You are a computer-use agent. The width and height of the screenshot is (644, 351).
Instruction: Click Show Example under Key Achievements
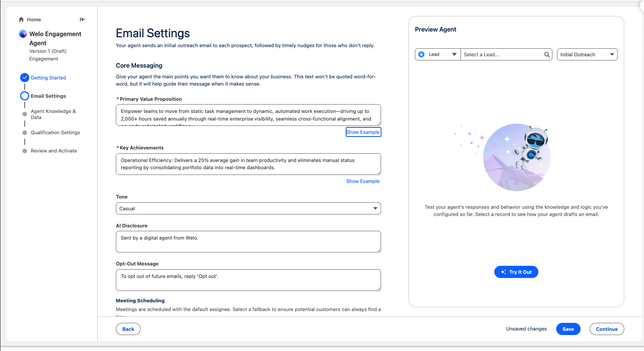tap(363, 181)
